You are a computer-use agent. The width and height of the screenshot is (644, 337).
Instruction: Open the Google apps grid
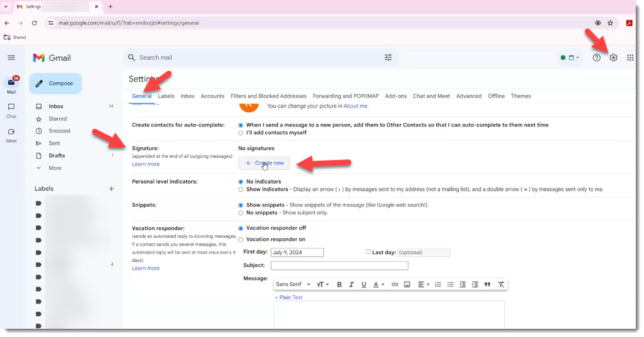[x=630, y=58]
